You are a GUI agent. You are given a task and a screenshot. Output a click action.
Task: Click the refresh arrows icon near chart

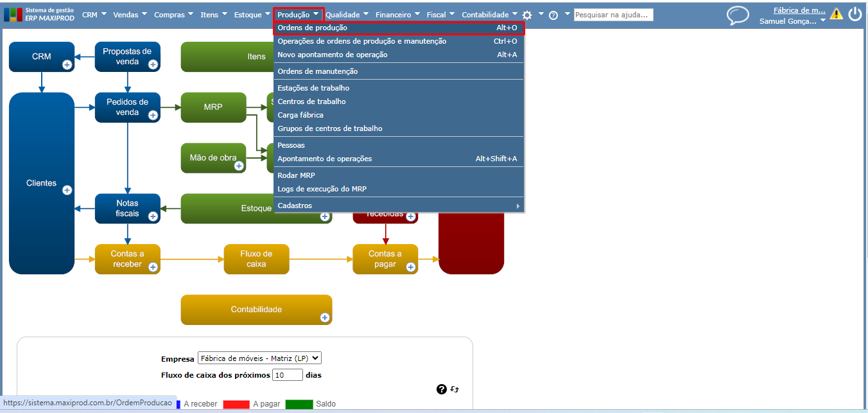[455, 389]
